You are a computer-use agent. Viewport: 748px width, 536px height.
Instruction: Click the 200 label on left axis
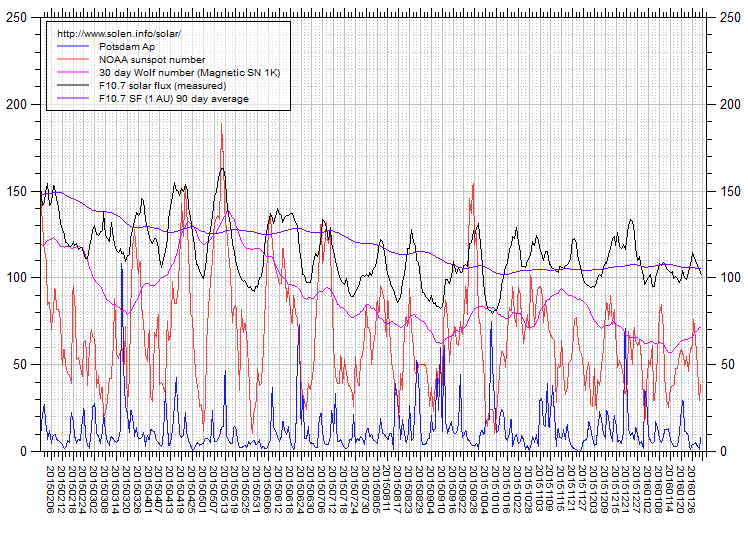tap(17, 105)
